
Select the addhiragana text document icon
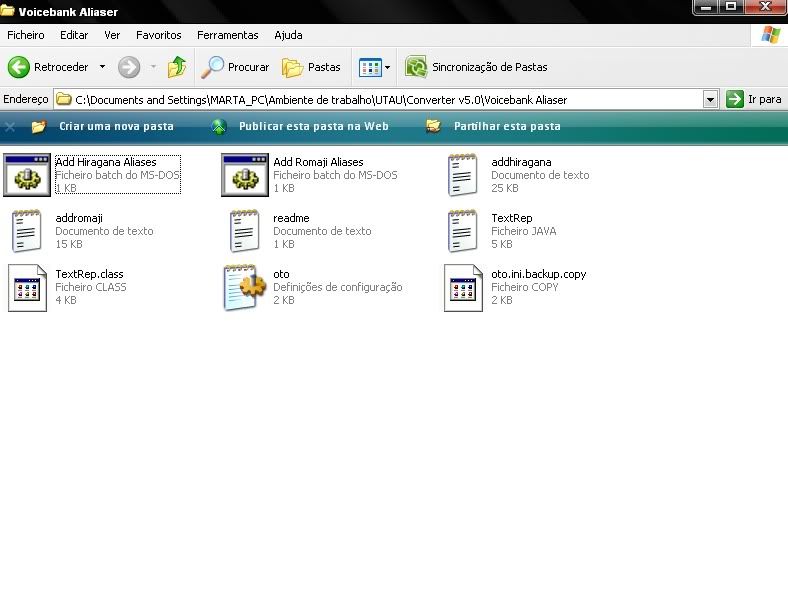click(x=462, y=175)
